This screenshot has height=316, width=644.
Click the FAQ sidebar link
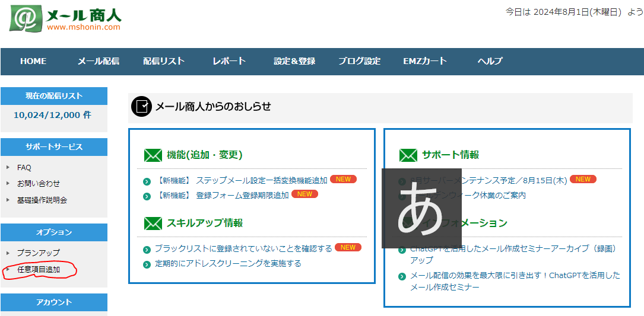point(24,167)
